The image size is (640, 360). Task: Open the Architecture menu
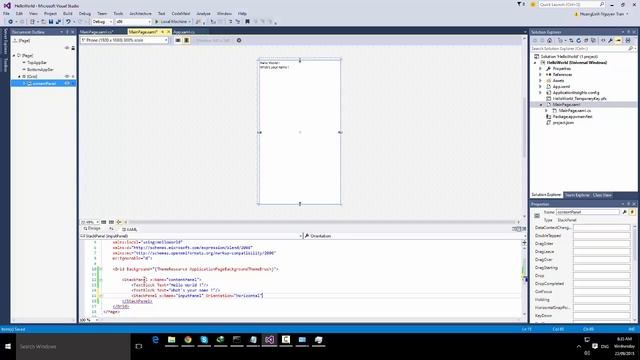140,13
